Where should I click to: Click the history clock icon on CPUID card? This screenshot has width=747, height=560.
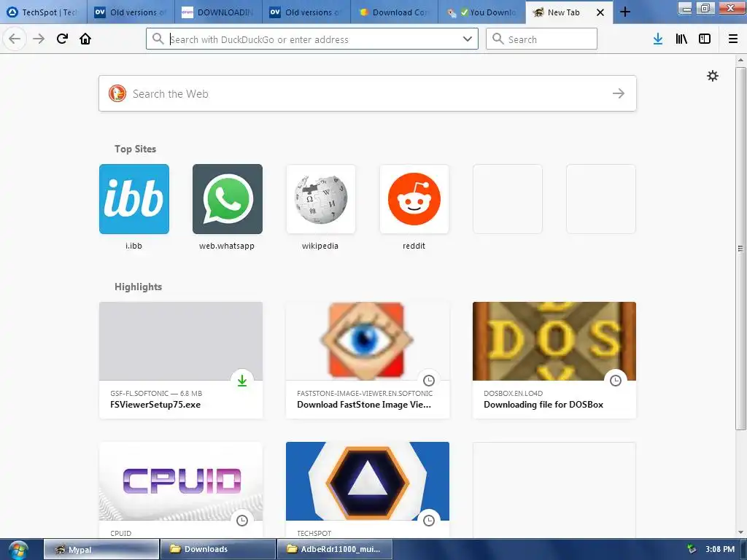242,521
